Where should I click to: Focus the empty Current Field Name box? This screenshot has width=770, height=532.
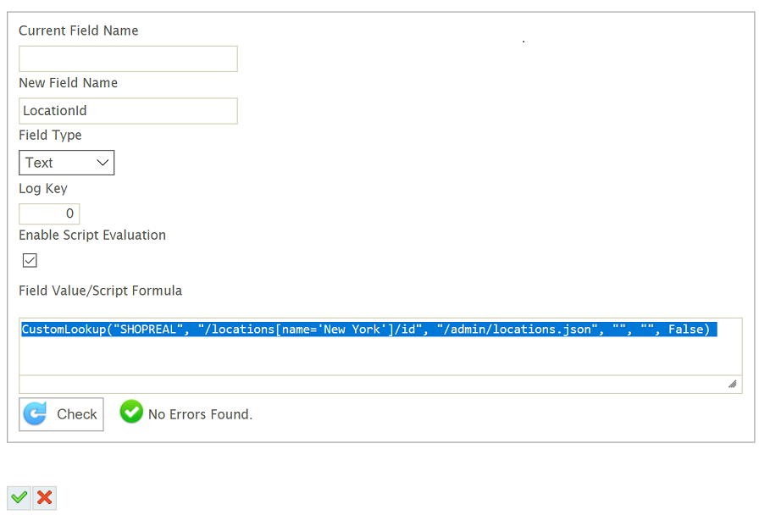click(128, 58)
